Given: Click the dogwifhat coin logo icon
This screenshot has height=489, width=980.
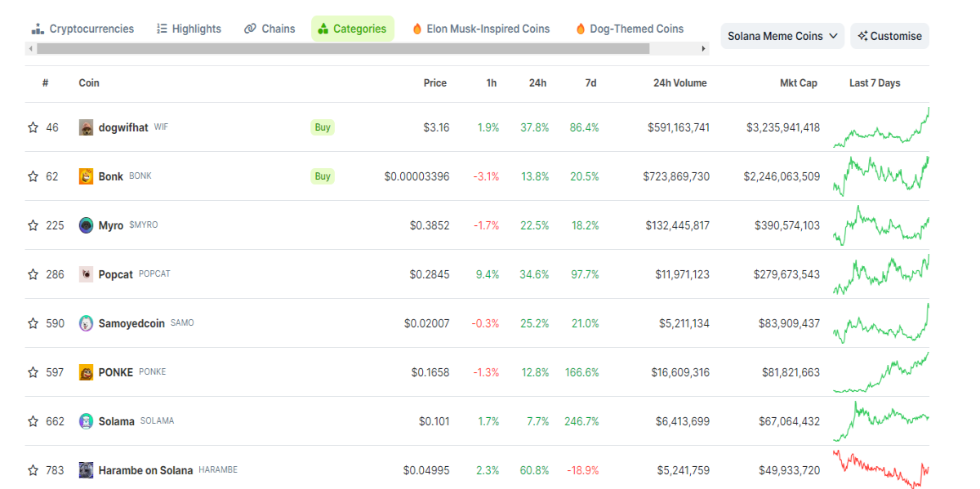Looking at the screenshot, I should (86, 127).
